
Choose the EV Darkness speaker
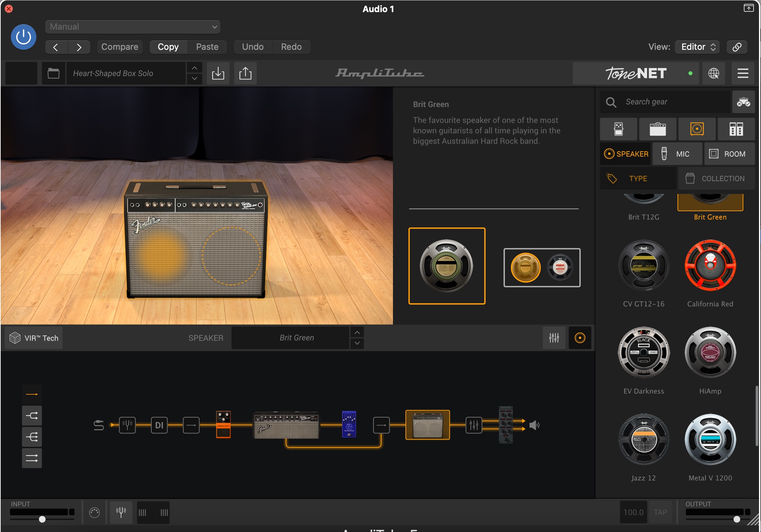pyautogui.click(x=644, y=360)
